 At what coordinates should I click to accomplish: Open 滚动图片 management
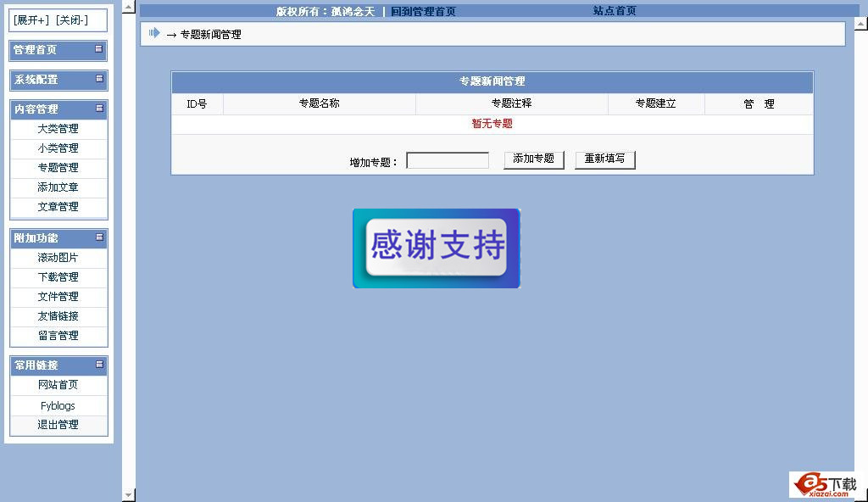[x=58, y=258]
